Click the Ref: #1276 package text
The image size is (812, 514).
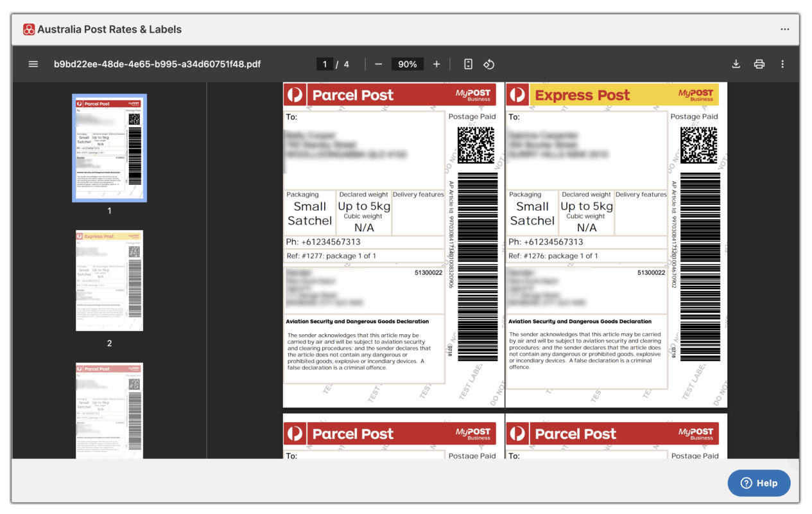[x=553, y=256]
